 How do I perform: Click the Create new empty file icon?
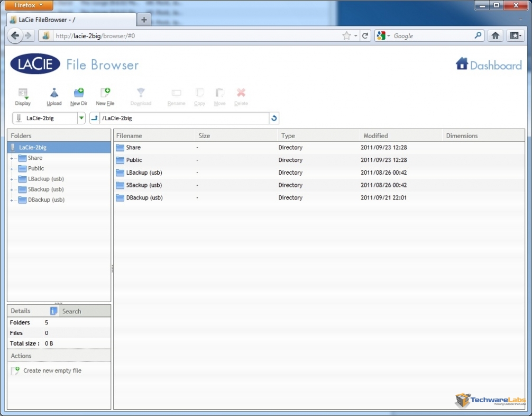15,370
